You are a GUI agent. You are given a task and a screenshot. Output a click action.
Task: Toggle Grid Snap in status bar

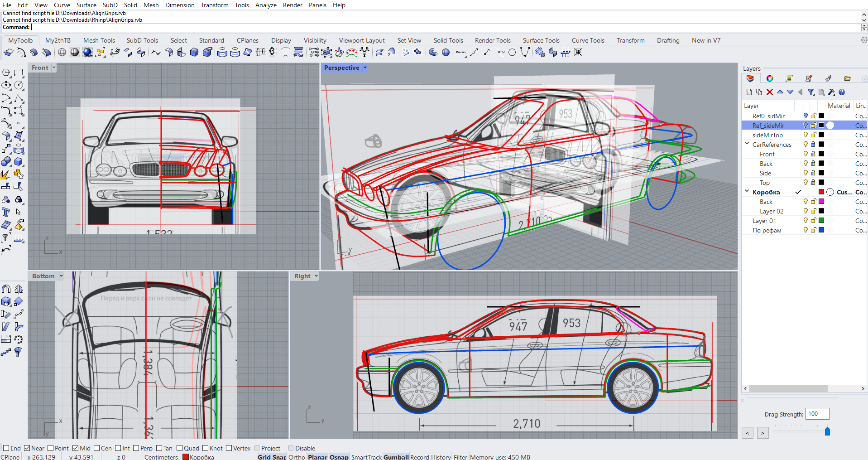[x=272, y=457]
